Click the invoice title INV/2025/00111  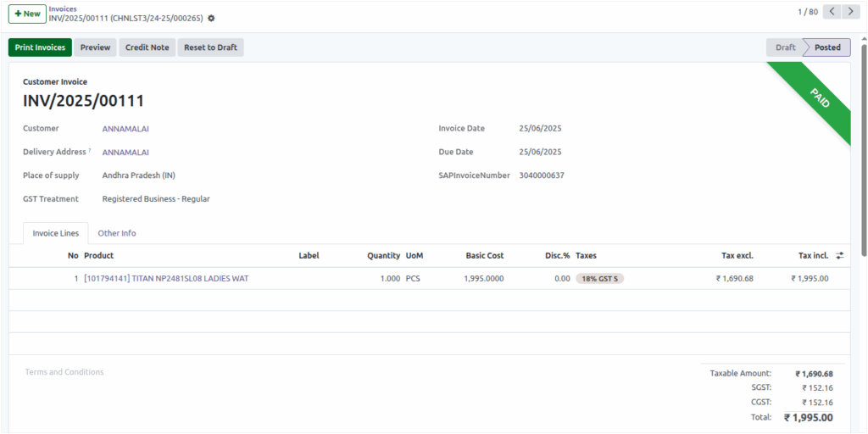tap(84, 101)
